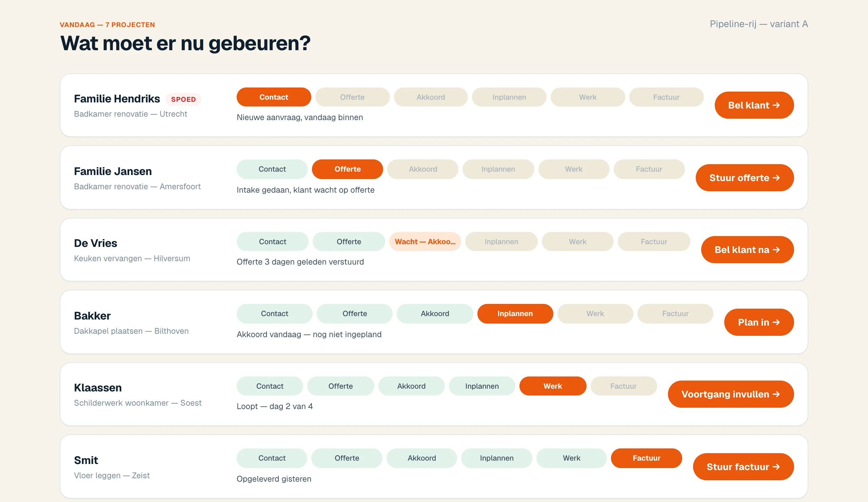Open the Bakker project name
Screen dimensions: 868x502
click(x=92, y=315)
